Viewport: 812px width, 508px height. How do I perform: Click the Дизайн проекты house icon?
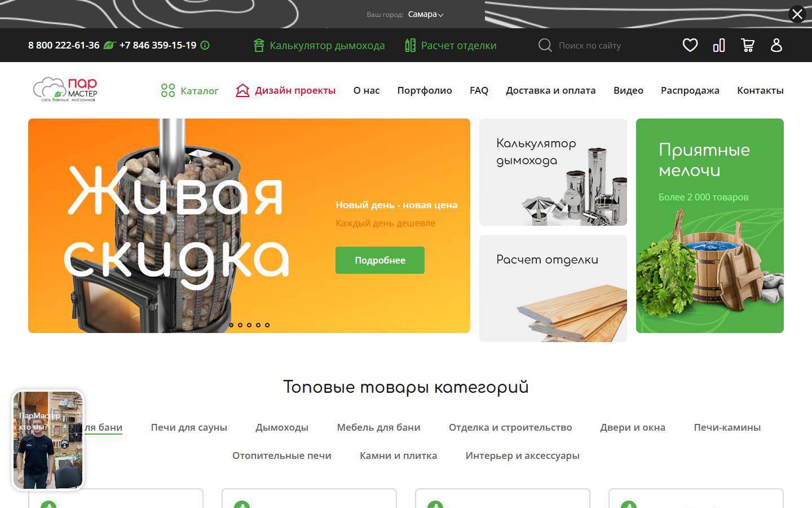(x=242, y=90)
